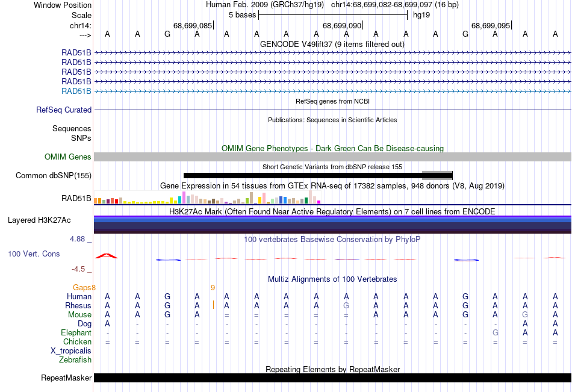
Task: Click the SNPs track label
Action: (81, 138)
